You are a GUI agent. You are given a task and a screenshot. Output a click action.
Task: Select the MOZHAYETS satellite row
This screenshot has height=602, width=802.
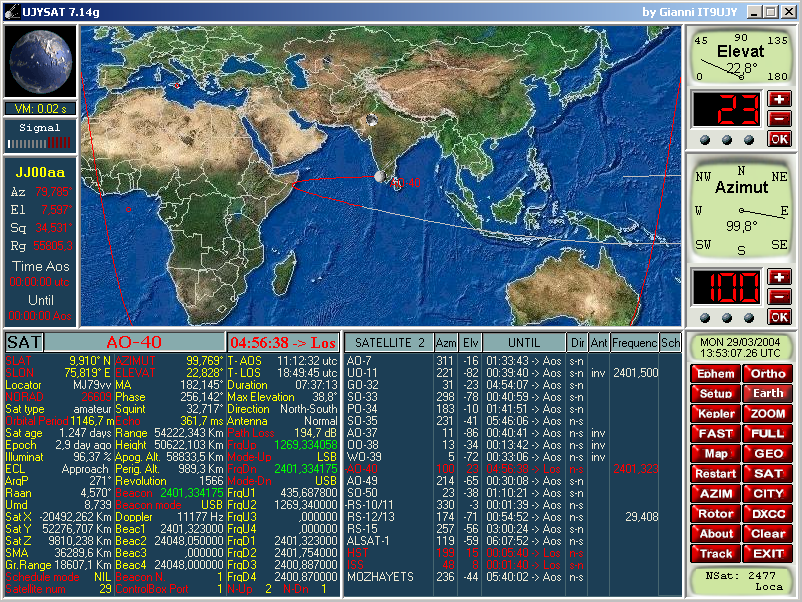click(513, 577)
